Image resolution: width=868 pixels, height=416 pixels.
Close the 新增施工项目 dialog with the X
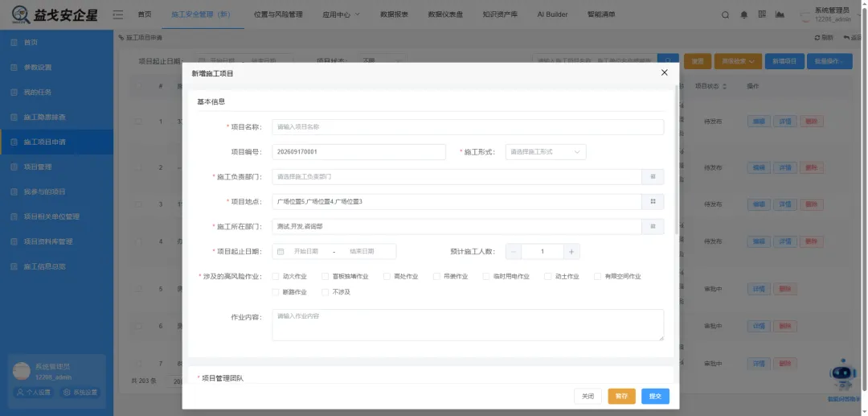point(665,72)
